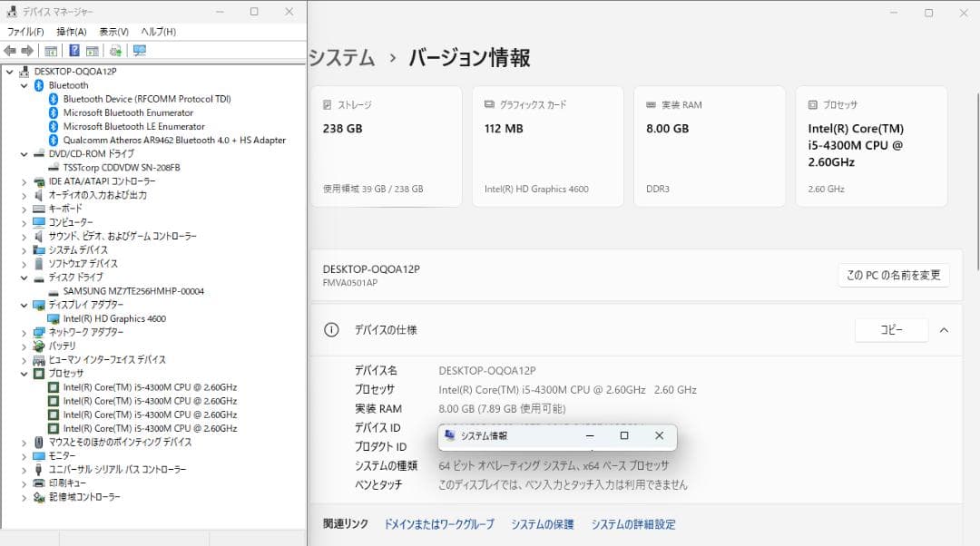Viewport: 980px width, 546px height.
Task: Click the Scan for hardware changes toolbar icon
Action: (116, 50)
